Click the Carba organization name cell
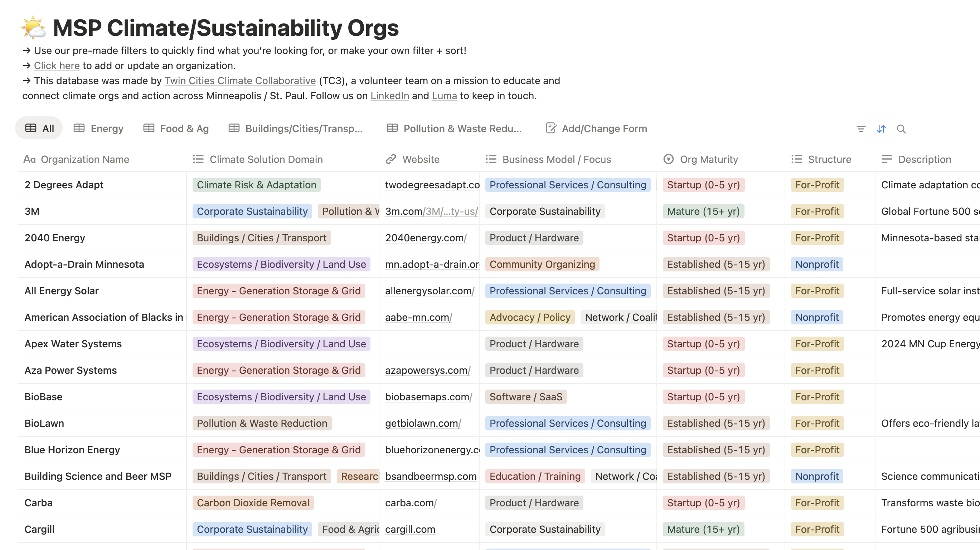The image size is (980, 550). (38, 503)
